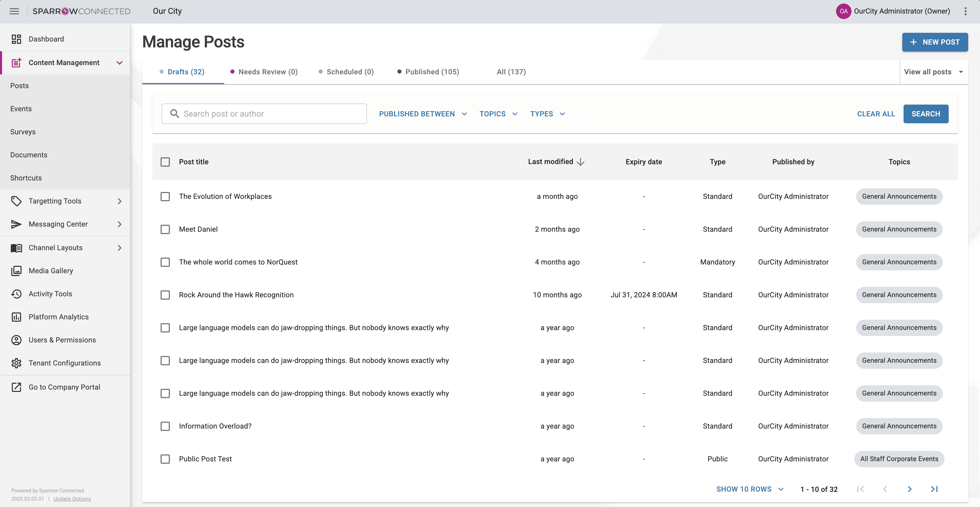Screen dimensions: 980x507
Task: Open the Media Gallery image icon
Action: [x=16, y=271]
